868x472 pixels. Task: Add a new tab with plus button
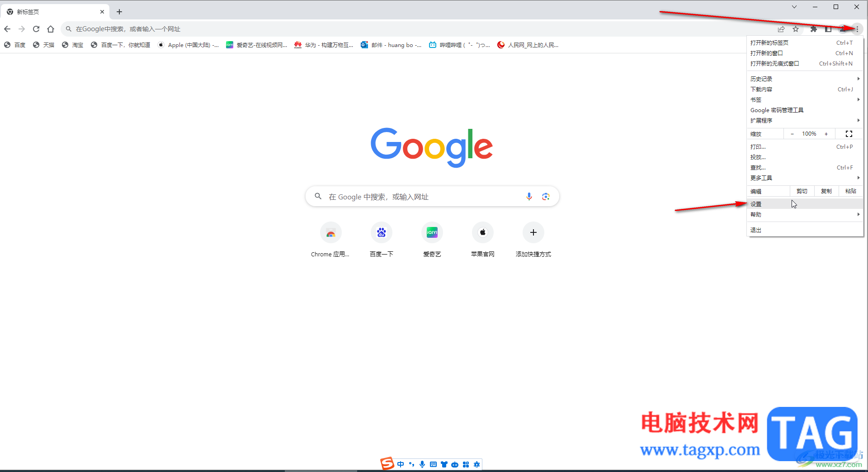[x=119, y=12]
